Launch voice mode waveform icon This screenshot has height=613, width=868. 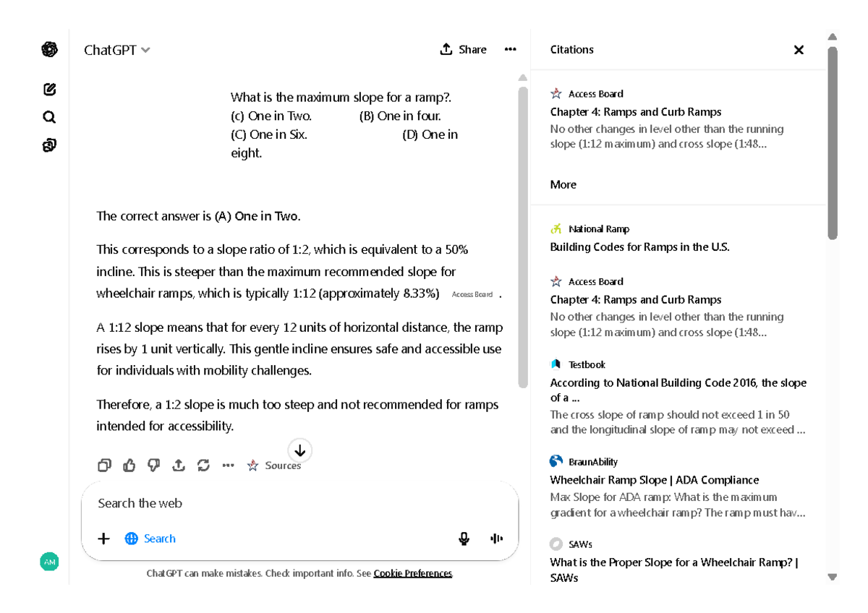tap(496, 539)
